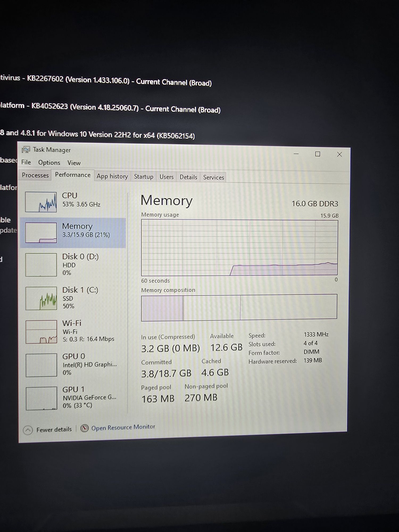Select the Performance tab
The height and width of the screenshot is (532, 399).
(73, 175)
